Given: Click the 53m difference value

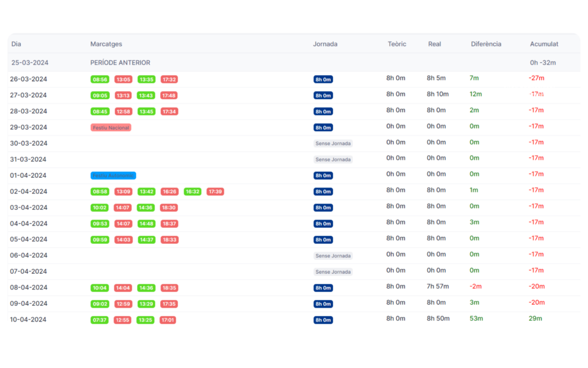Looking at the screenshot, I should pyautogui.click(x=475, y=319).
